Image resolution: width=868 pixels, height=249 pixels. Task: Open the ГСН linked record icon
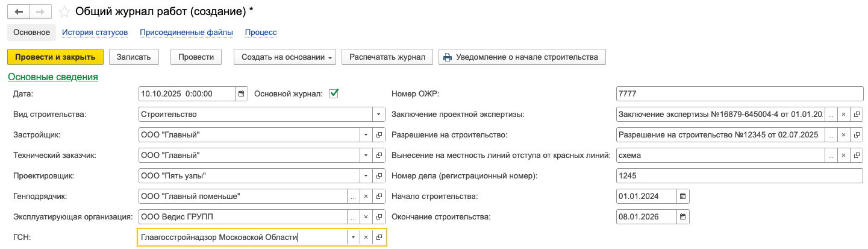(x=379, y=238)
